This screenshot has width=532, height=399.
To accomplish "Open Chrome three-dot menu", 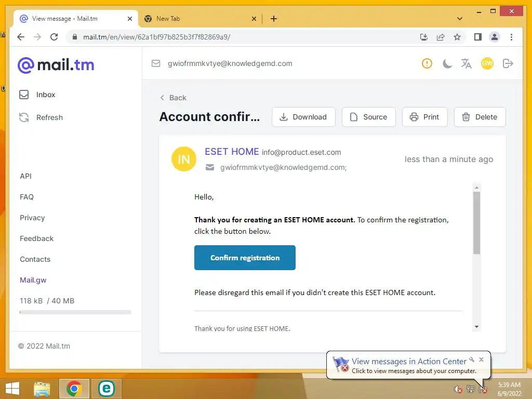I will [511, 37].
